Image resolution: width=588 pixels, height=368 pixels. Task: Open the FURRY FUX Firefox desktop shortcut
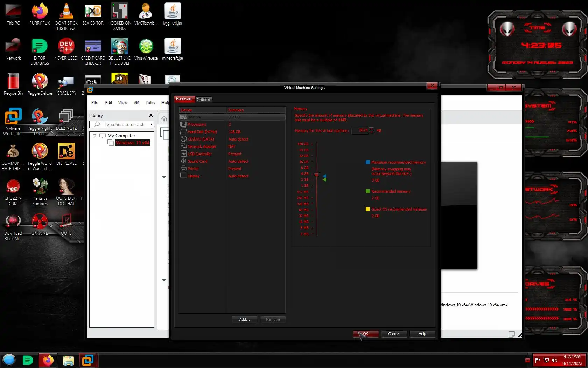40,14
